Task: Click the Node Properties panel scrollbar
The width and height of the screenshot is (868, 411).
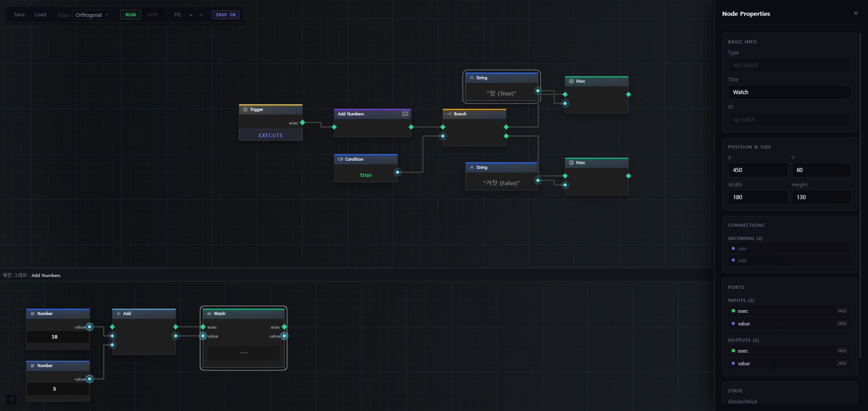Action: pos(860,195)
